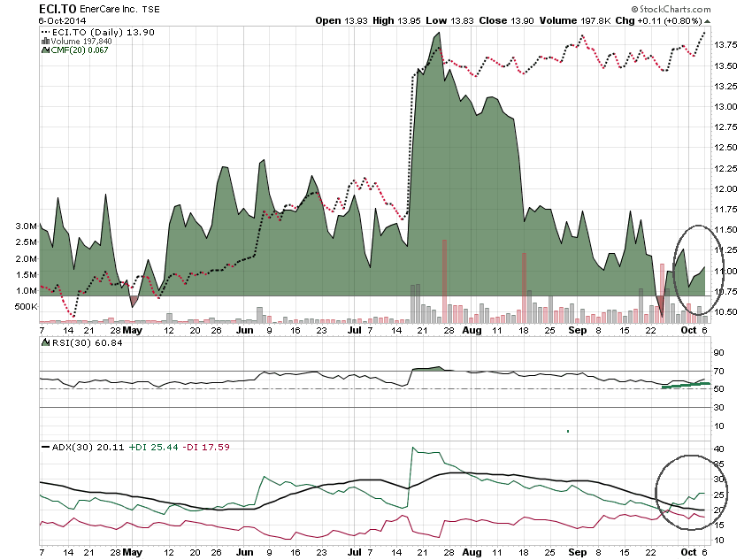Click the ADX 40 scale label
The height and width of the screenshot is (560, 752).
click(x=719, y=449)
